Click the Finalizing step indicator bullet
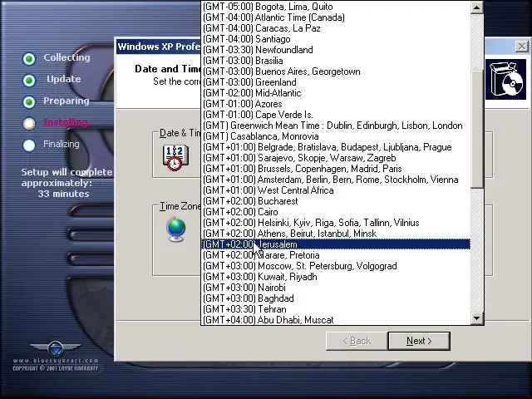532x399 pixels. 29,145
